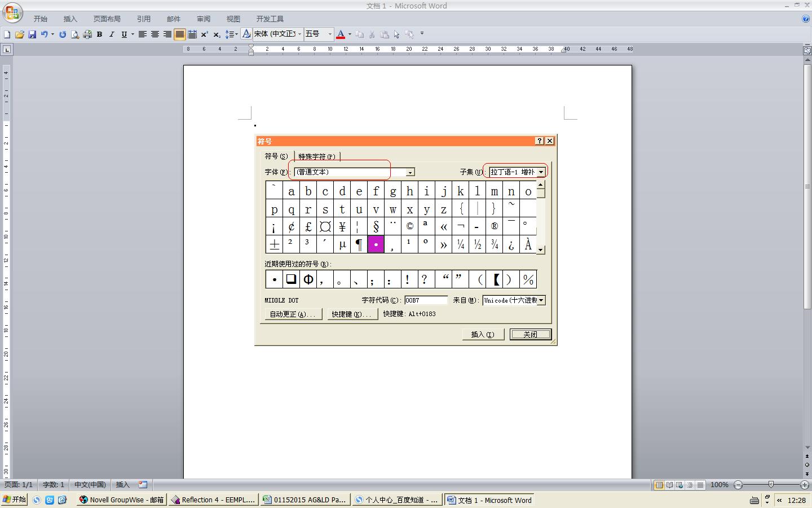
Task: Open the Office button menu
Action: (12, 12)
